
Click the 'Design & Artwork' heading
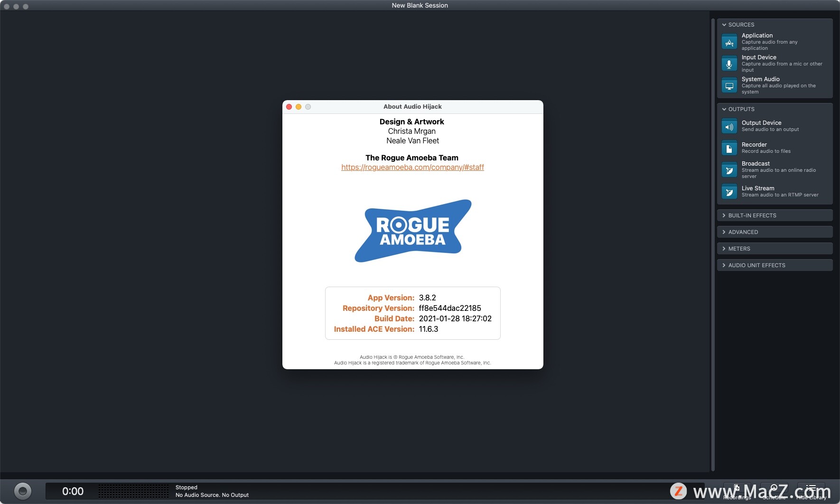tap(412, 121)
